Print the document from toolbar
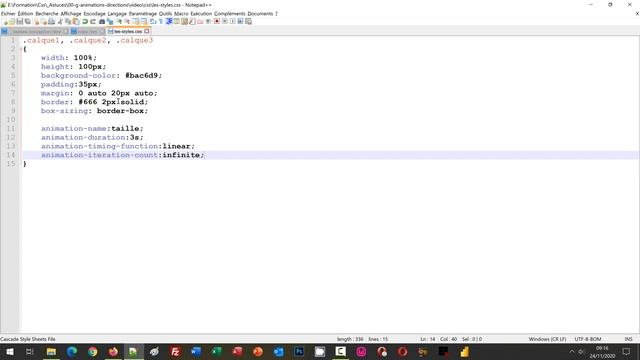This screenshot has height=360, width=640. (51, 21)
